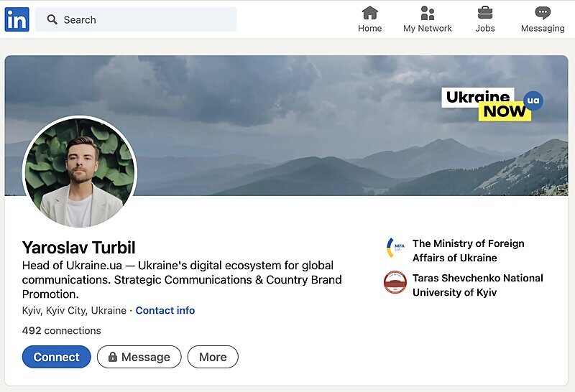Focus the Search input field
This screenshot has height=392, width=575.
136,19
